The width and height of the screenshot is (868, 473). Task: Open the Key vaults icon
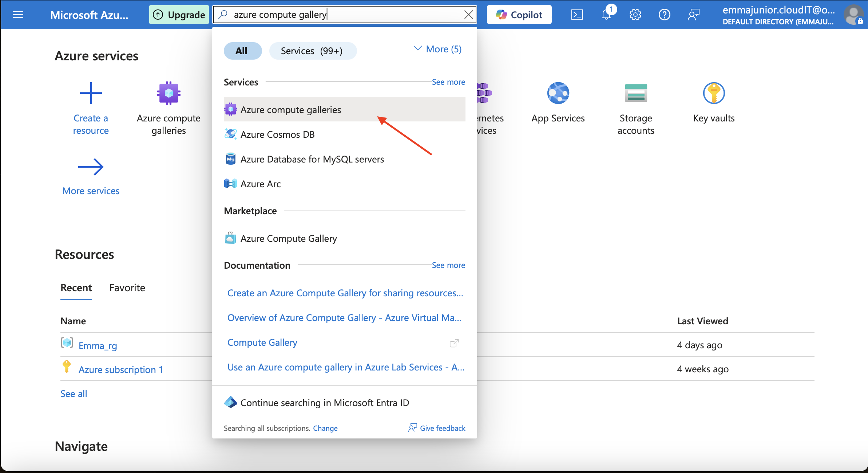[x=714, y=93]
